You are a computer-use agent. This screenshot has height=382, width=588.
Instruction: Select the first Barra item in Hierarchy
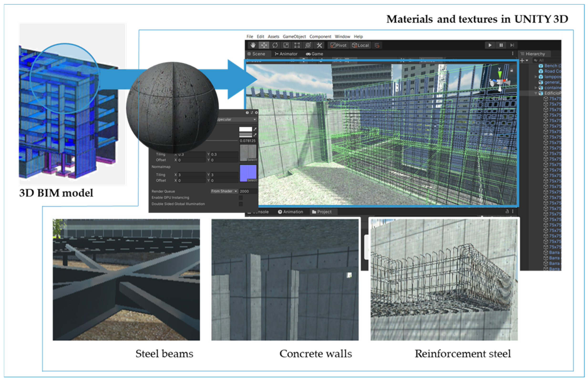click(x=552, y=253)
